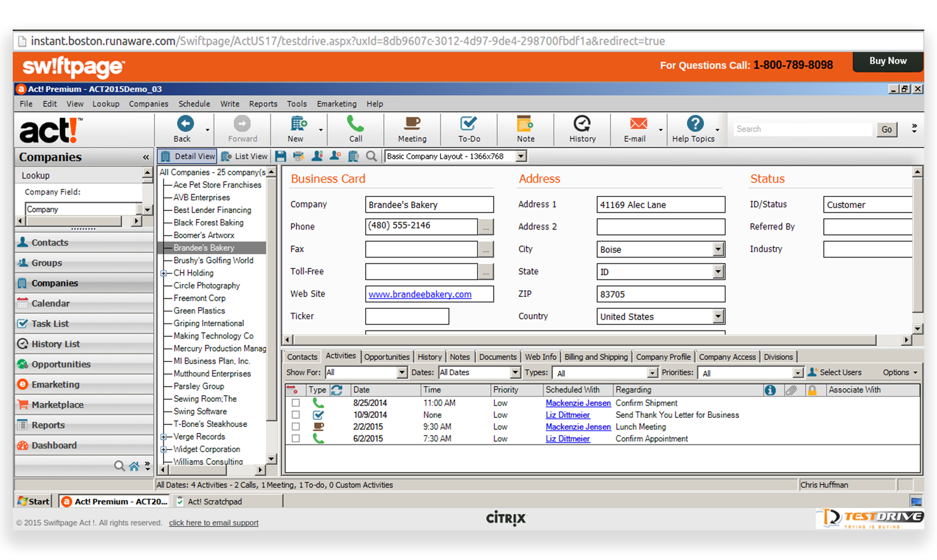Viewport: 937px width, 560px height.
Task: Click the Address 2 input field
Action: (x=660, y=227)
